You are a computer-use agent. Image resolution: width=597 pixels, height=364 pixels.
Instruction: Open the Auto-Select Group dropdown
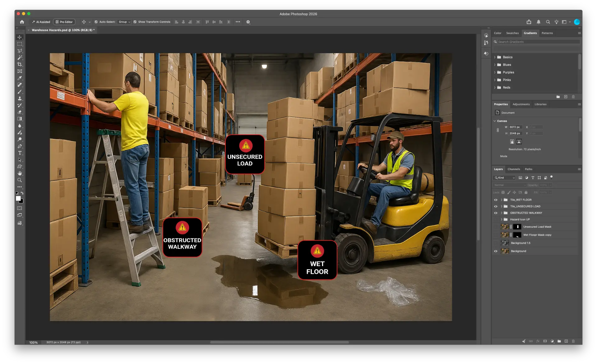pos(124,22)
